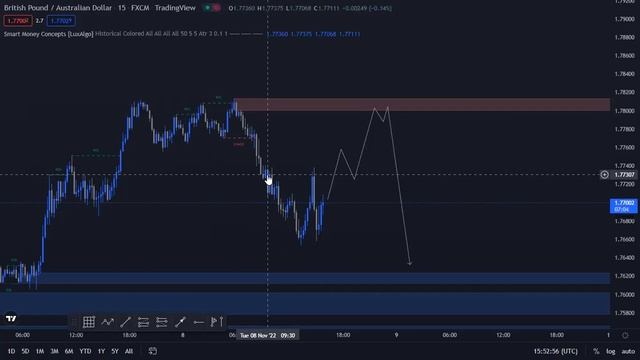Click the crosshair price label 1.77307
The height and width of the screenshot is (360, 640).
(624, 175)
